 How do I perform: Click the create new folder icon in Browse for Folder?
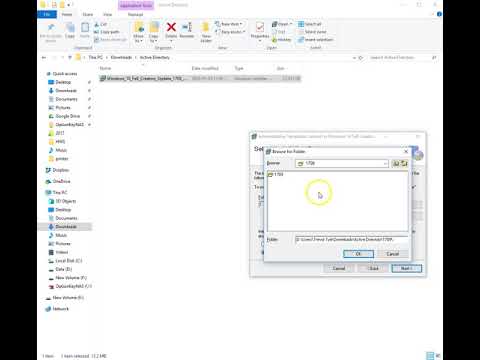click(x=404, y=163)
